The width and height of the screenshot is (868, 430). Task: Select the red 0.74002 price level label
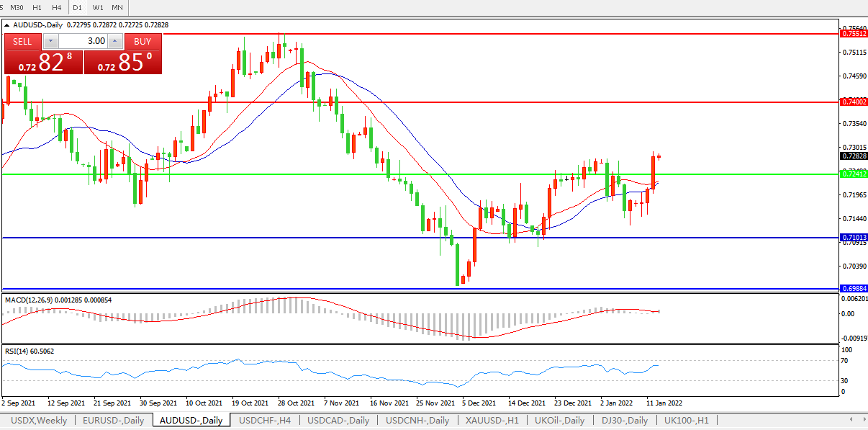854,102
